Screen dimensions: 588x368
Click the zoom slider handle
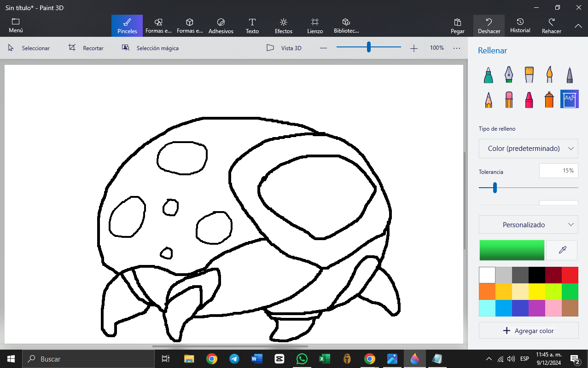369,47
